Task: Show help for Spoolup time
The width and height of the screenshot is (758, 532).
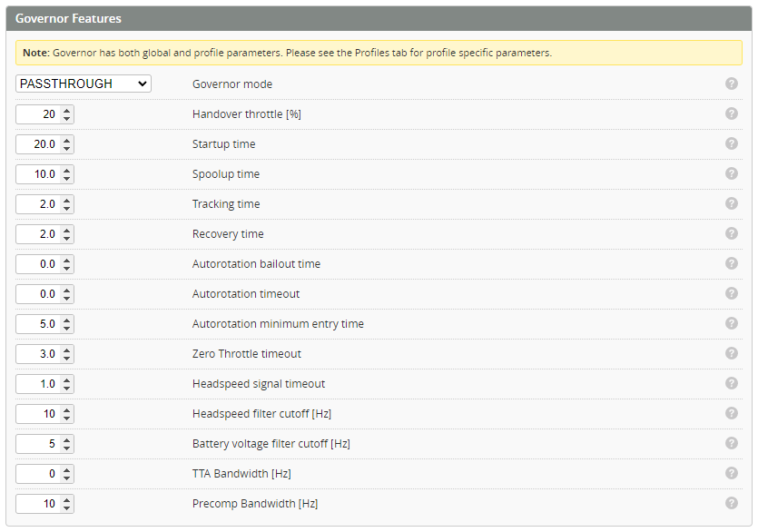Action: [732, 173]
